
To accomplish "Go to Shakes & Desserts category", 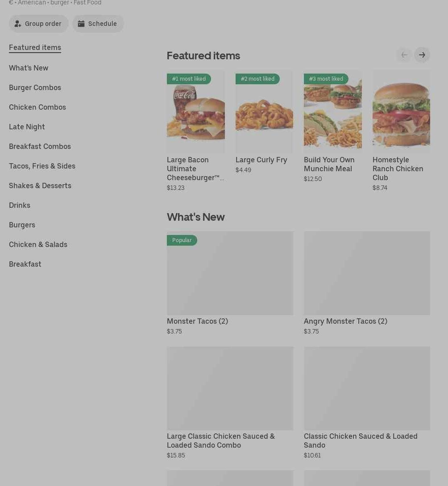I will pyautogui.click(x=40, y=185).
